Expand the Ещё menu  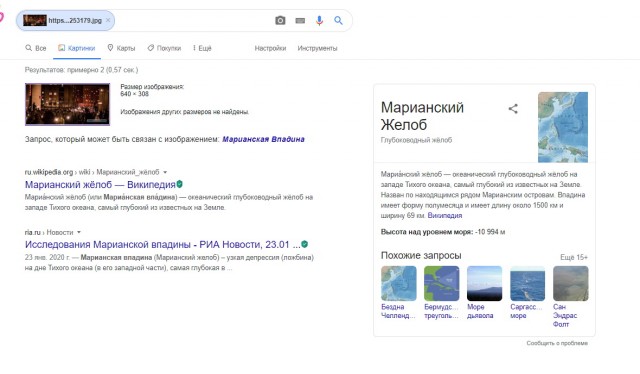point(202,48)
